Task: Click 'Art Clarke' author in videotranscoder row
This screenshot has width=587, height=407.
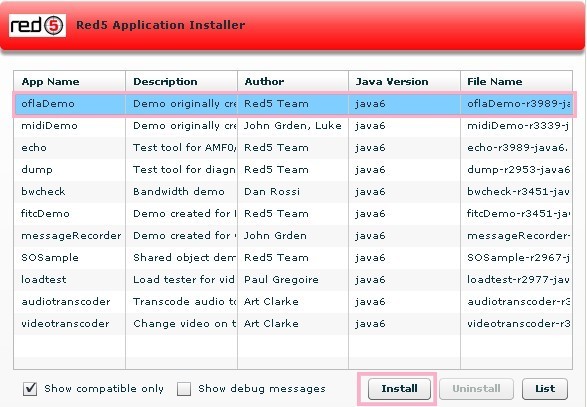Action: point(293,324)
